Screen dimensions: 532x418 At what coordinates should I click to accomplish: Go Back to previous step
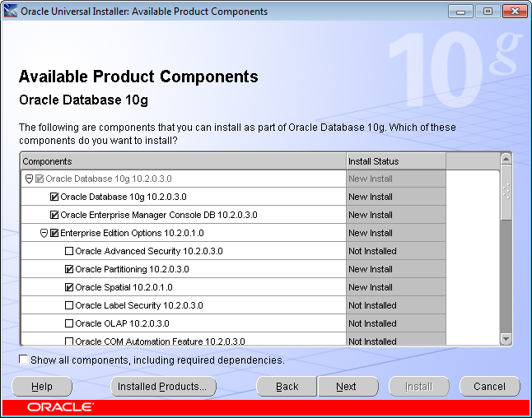pos(287,387)
